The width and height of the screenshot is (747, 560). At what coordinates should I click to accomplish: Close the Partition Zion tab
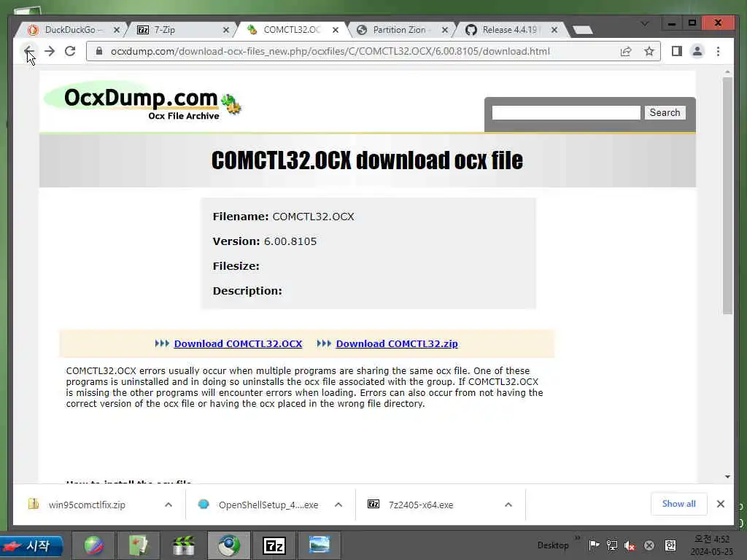(x=444, y=29)
